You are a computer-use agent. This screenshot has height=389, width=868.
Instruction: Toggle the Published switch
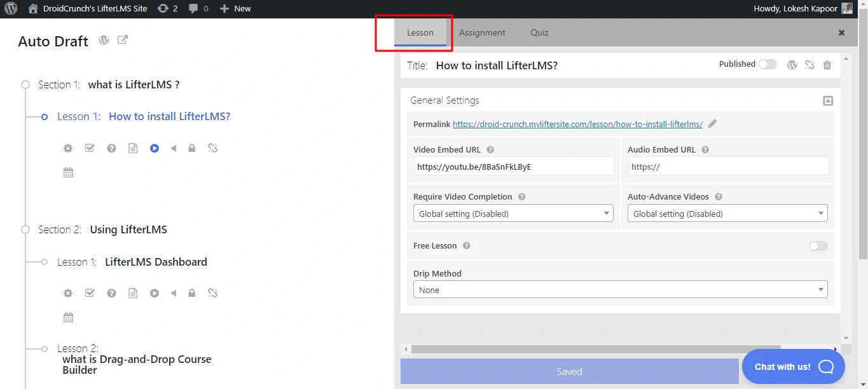[x=768, y=64]
